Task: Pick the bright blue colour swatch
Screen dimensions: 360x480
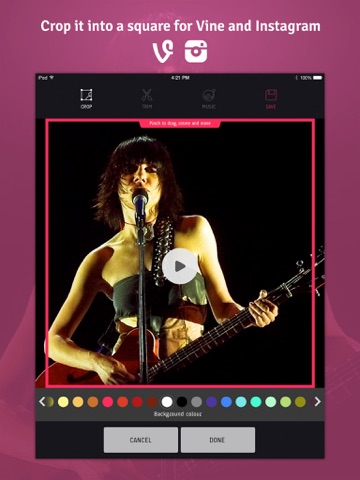Action: 226,402
